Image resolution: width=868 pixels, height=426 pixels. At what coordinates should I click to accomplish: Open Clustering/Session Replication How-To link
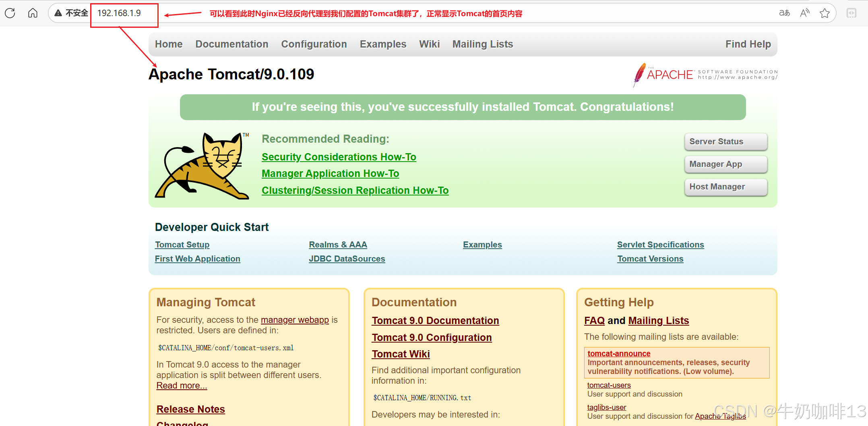click(x=355, y=190)
